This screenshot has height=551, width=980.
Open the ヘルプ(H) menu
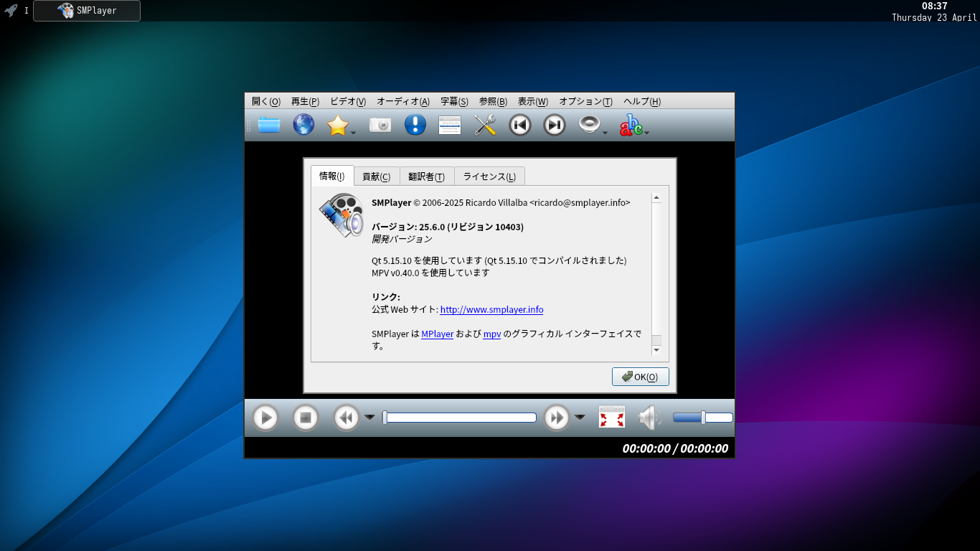642,101
